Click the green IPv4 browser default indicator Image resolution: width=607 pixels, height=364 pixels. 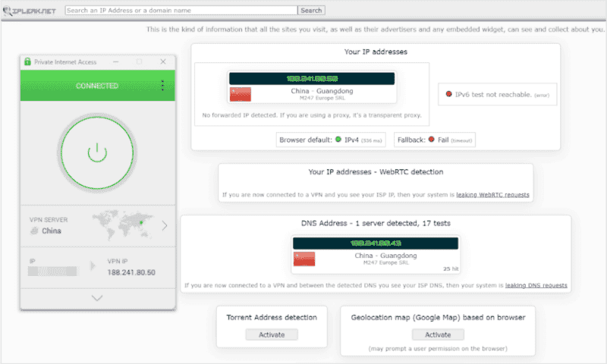338,140
